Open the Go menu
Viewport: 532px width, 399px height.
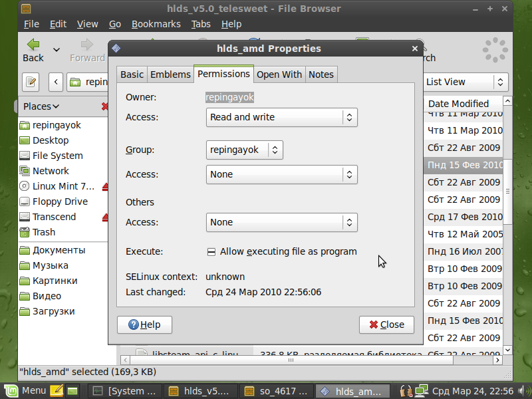[x=114, y=24]
